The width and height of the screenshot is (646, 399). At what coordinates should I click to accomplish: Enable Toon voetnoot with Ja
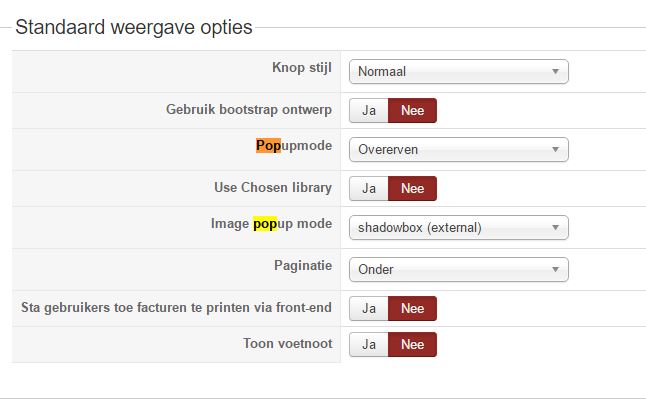pos(369,345)
